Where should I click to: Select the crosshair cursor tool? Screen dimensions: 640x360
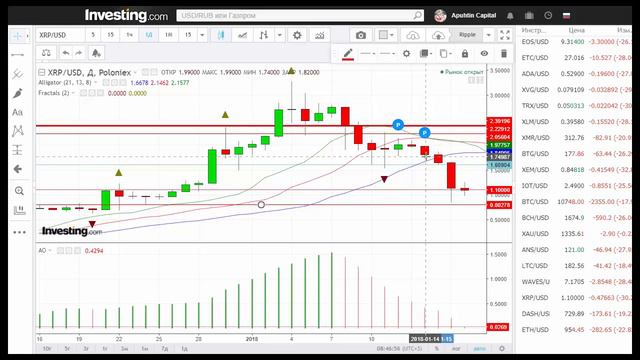17,36
